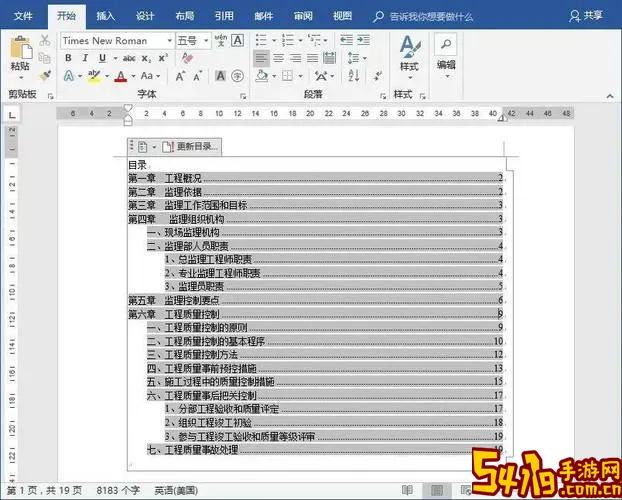Viewport: 622px width, 500px height.
Task: Click the 告诉我你想要做什么 search box
Action: 423,17
